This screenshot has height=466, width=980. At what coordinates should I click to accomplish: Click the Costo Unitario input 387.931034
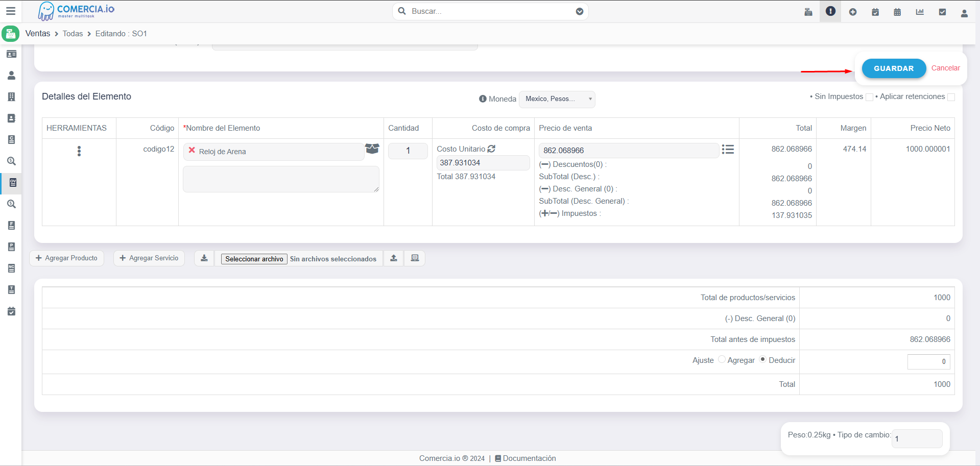pyautogui.click(x=483, y=163)
